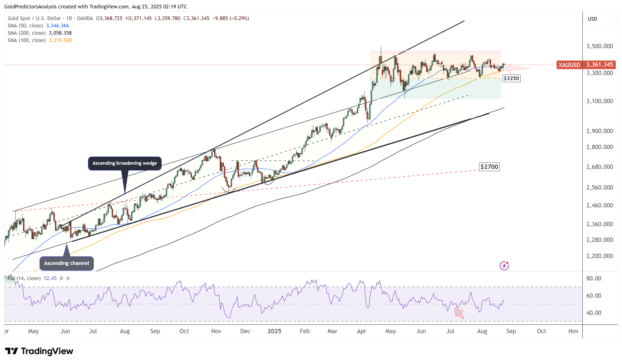Click the 2,460.000 price axis label
This screenshot has width=622, height=364.
point(600,205)
